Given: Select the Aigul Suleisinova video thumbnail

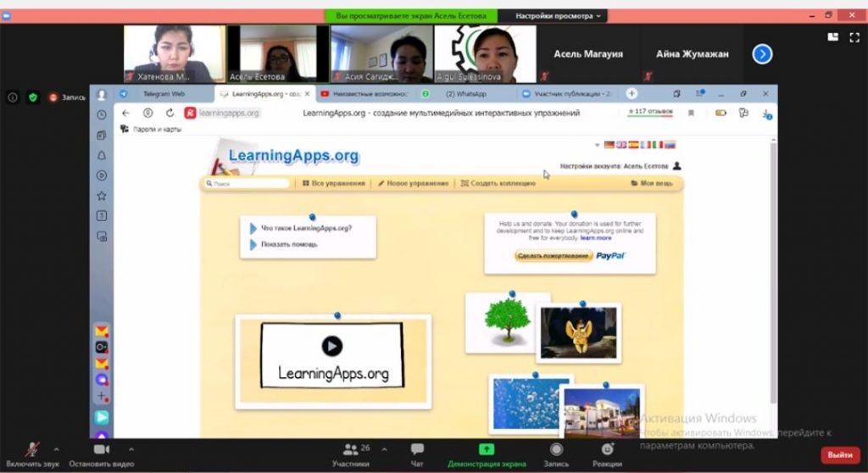Looking at the screenshot, I should coord(486,53).
